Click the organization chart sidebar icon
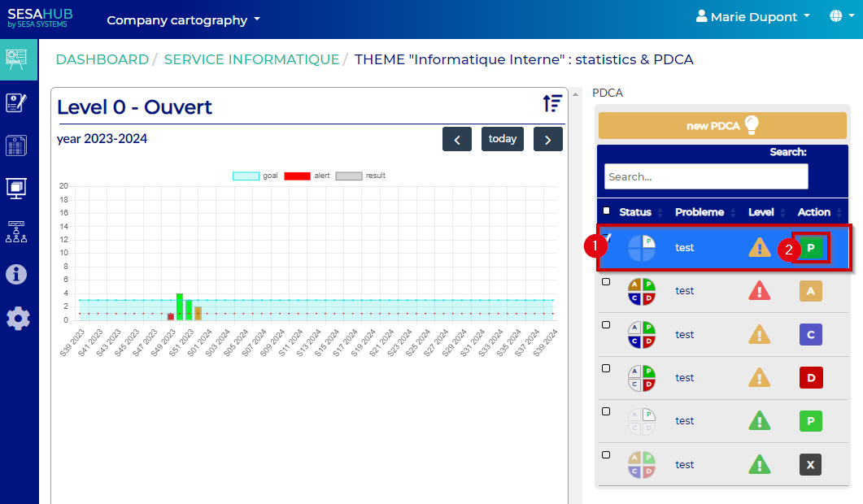863x504 pixels. [18, 232]
